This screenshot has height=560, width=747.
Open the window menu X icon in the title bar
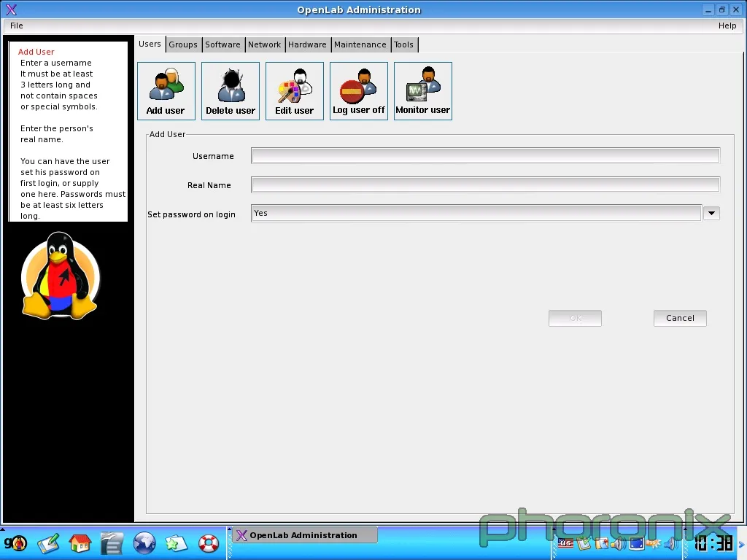pyautogui.click(x=12, y=9)
